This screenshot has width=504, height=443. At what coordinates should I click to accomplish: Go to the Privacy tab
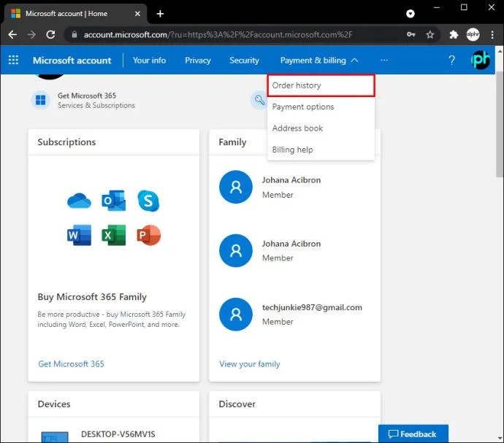198,60
